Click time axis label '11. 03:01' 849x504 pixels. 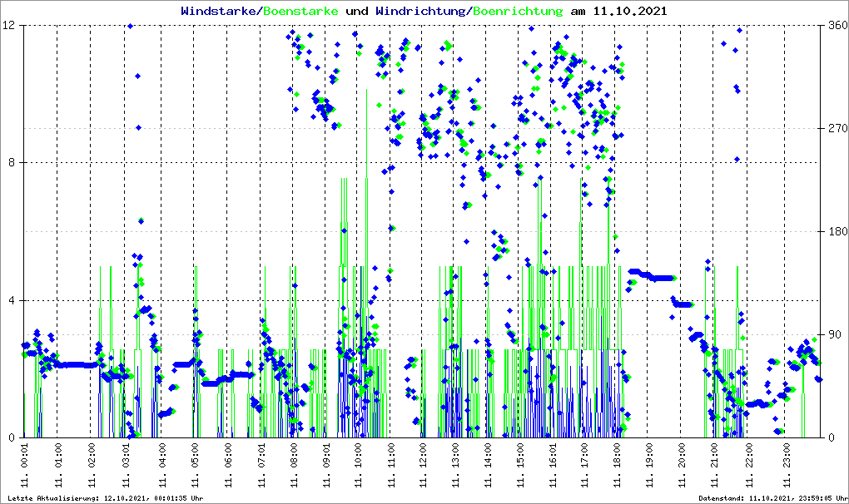click(126, 465)
